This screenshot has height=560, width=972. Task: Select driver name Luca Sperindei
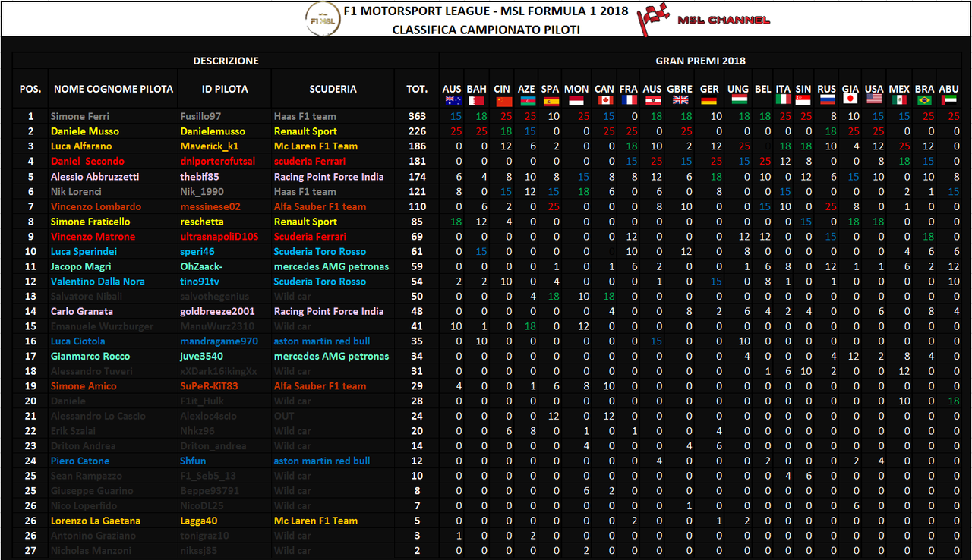tap(84, 252)
